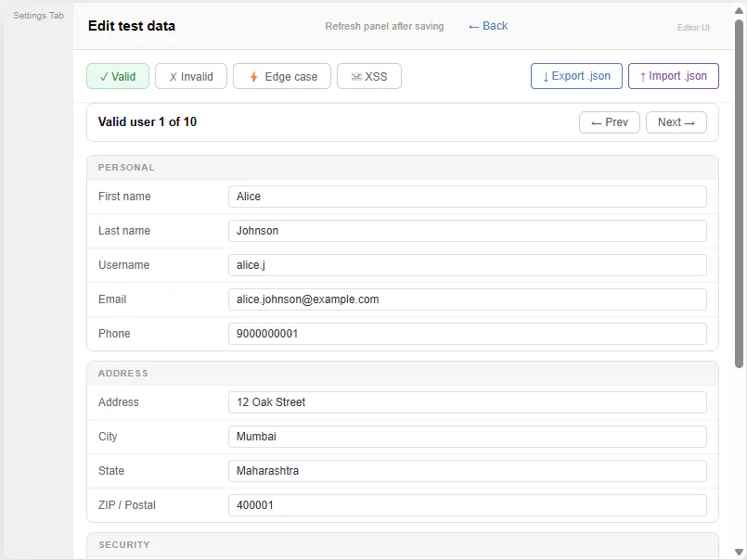
Task: Click the Export .json button
Action: (576, 76)
